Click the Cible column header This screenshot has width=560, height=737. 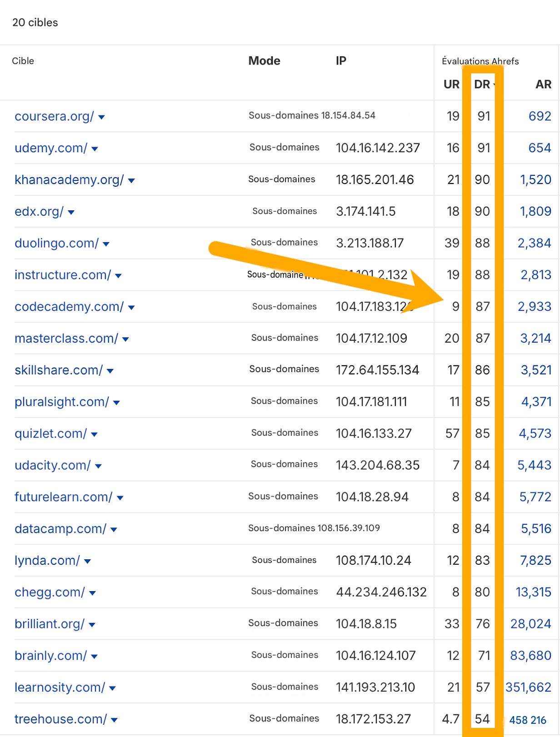[23, 61]
